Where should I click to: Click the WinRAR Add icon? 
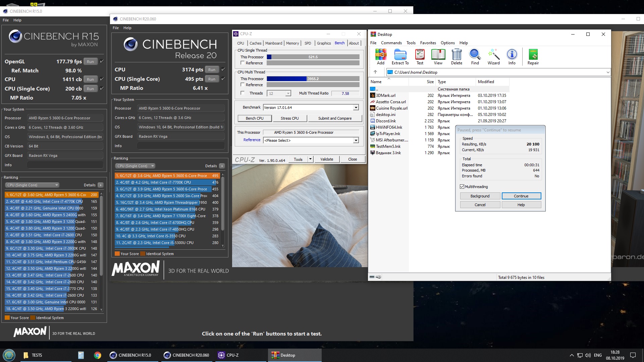pos(380,56)
